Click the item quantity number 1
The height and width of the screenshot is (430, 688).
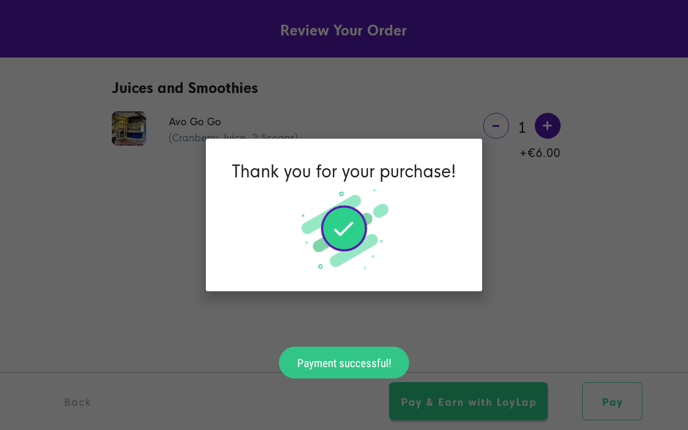(522, 127)
